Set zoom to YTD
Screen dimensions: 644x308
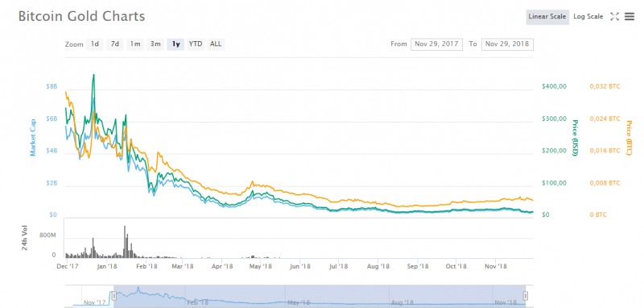[196, 44]
